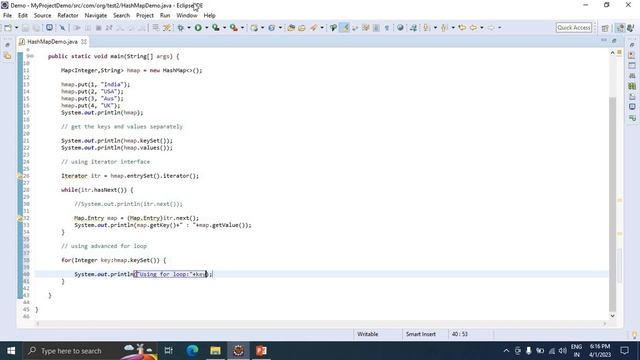Open the Project menu
Screen dimensions: 640x360
coord(145,16)
